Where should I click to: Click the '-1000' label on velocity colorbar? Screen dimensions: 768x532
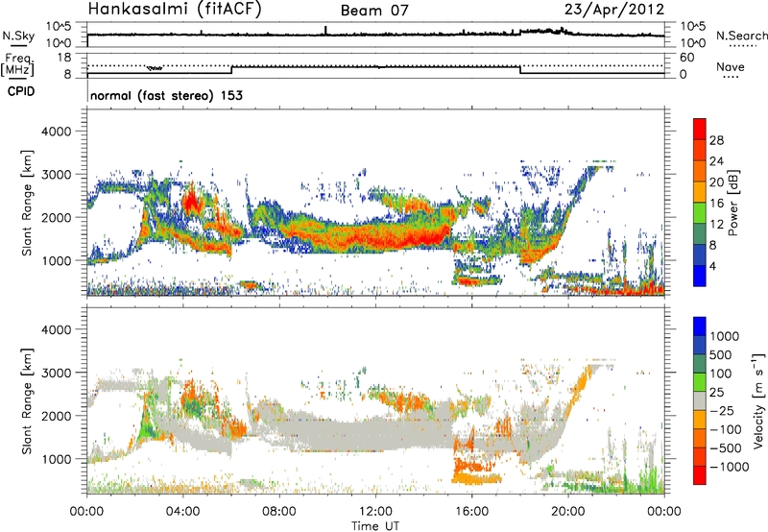click(729, 467)
